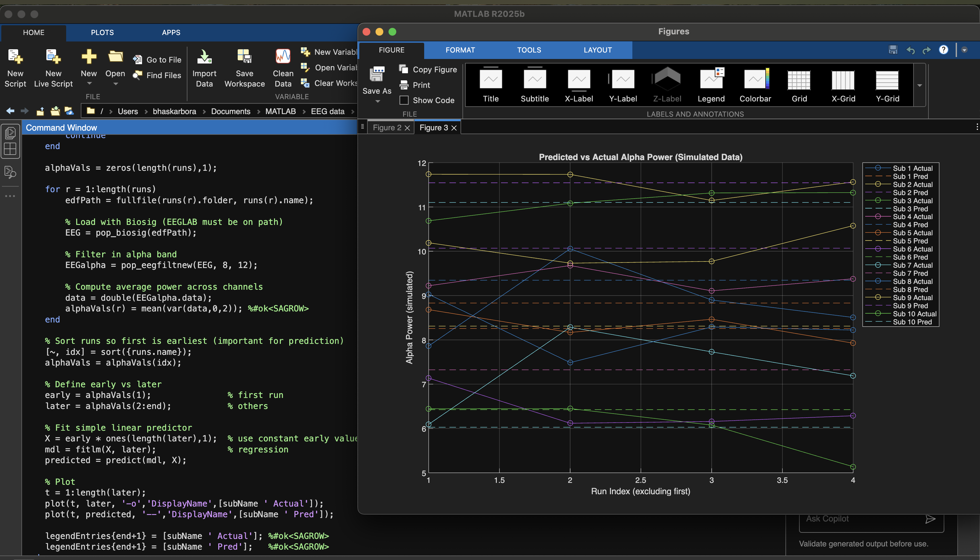Switch to the APPS tab
The image size is (980, 560).
coord(171,33)
